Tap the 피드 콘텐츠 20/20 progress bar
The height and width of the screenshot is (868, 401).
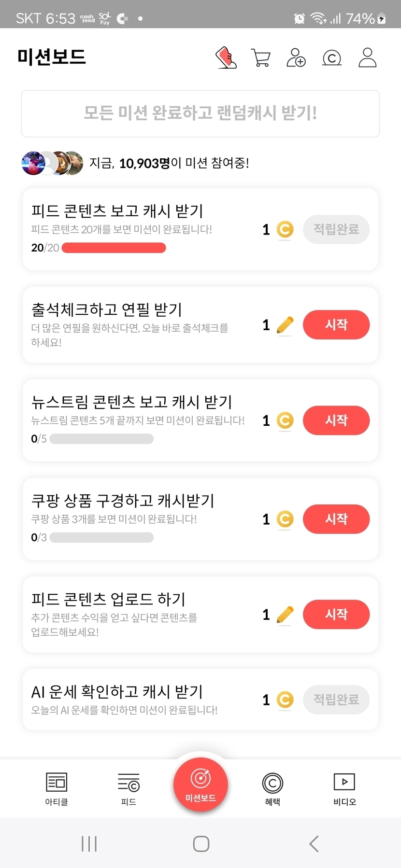coord(114,248)
